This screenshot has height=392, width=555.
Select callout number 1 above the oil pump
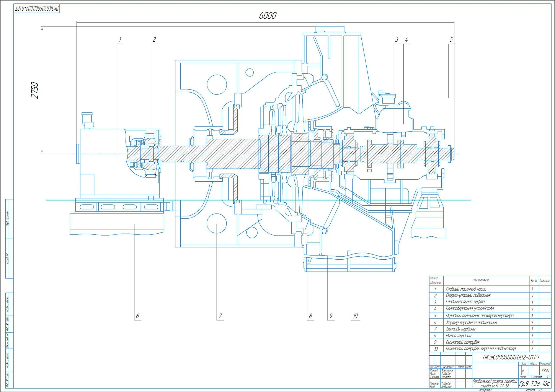click(x=120, y=39)
